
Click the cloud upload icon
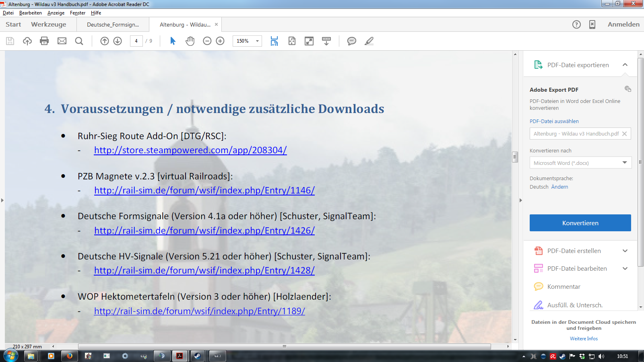(27, 41)
